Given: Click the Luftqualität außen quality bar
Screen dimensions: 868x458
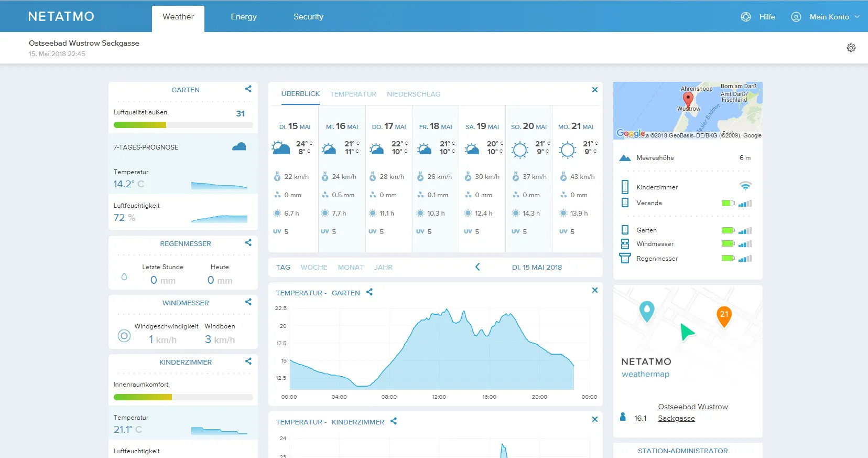Looking at the screenshot, I should (183, 125).
